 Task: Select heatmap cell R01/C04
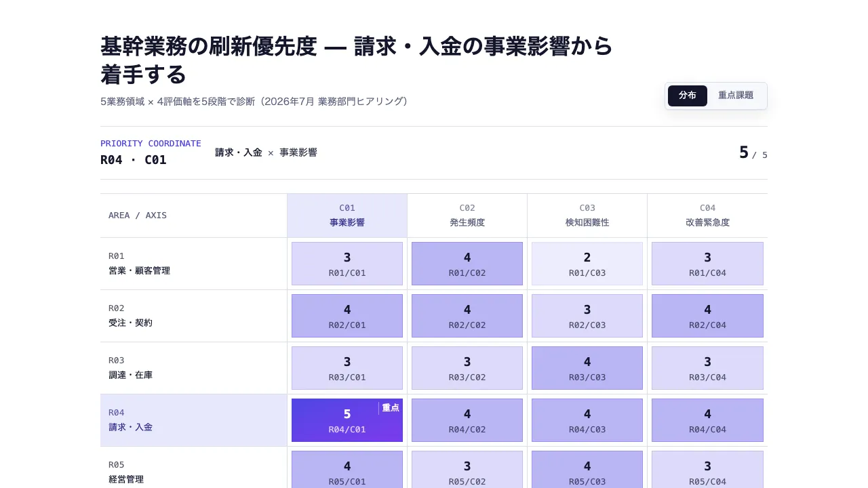click(x=707, y=264)
